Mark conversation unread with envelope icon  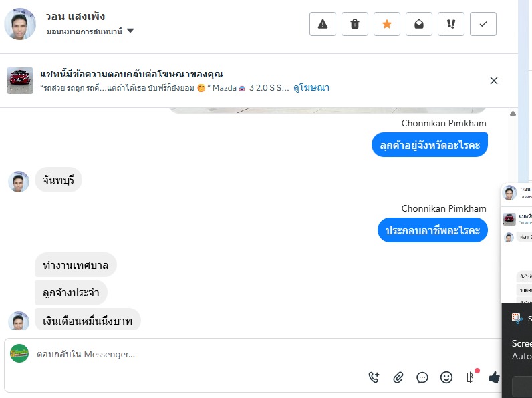pyautogui.click(x=419, y=24)
